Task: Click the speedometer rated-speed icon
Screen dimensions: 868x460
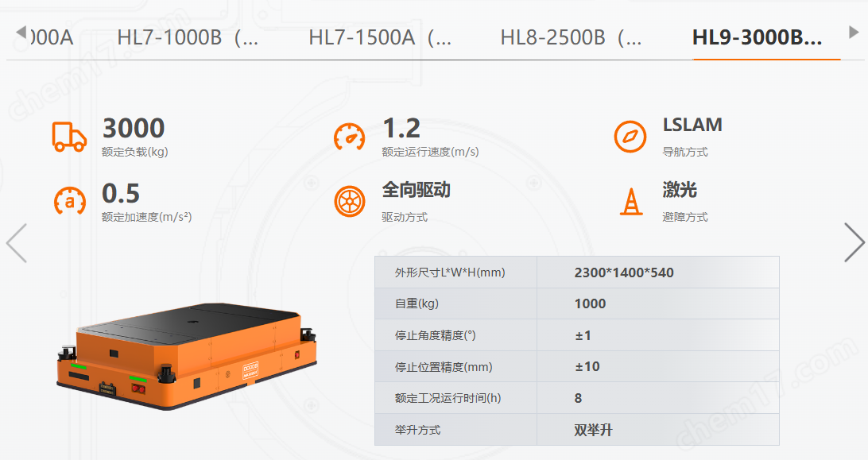Action: [349, 137]
